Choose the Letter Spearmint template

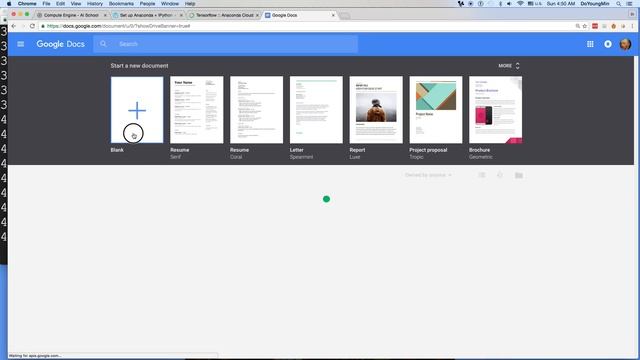[x=316, y=110]
